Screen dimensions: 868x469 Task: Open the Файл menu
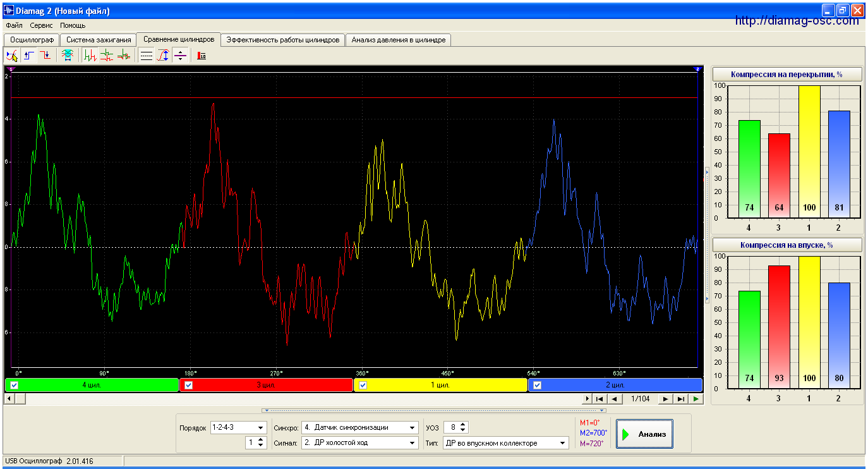point(14,25)
